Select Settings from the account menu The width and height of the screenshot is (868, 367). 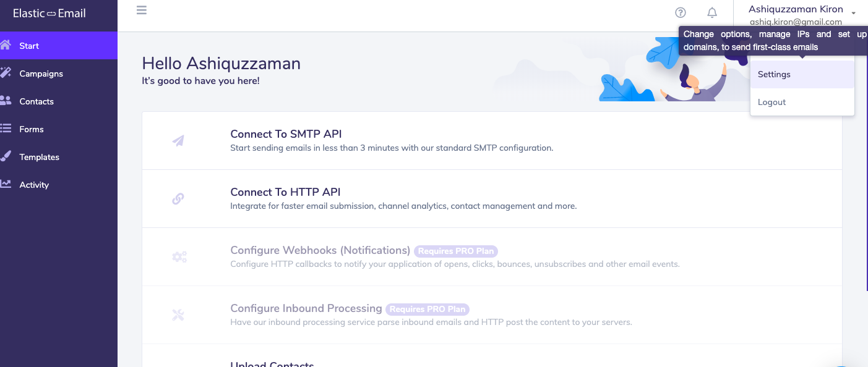tap(774, 74)
